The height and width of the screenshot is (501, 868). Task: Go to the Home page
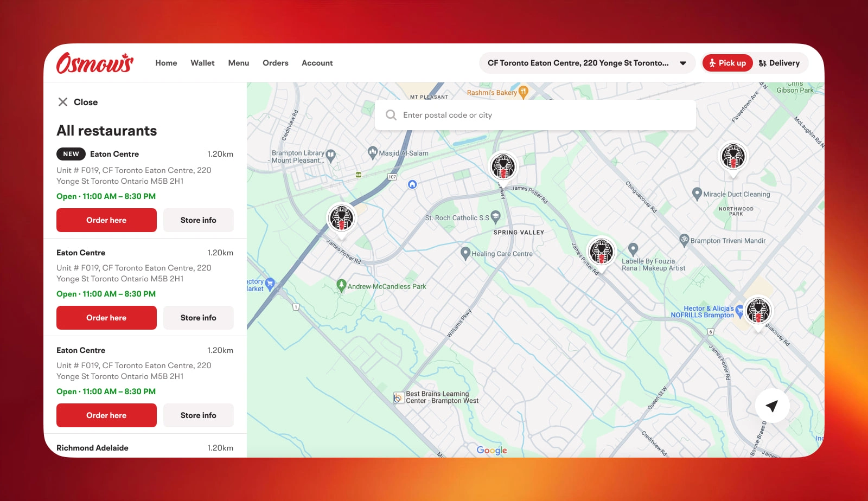pos(166,63)
